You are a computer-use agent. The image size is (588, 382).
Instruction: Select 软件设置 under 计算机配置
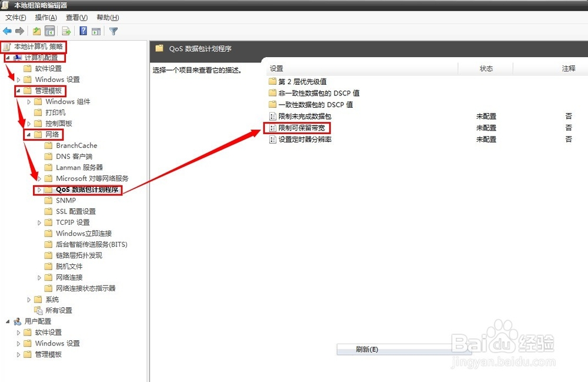click(x=48, y=69)
